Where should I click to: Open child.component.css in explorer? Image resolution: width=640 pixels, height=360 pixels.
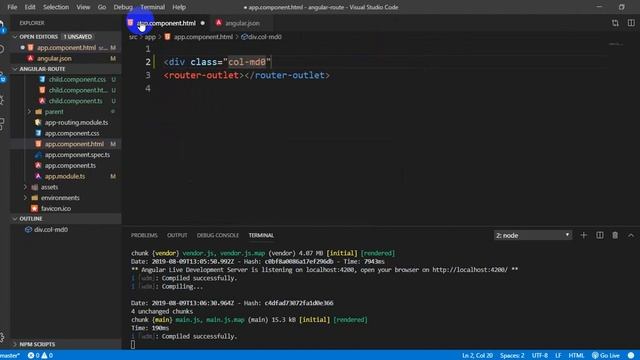click(77, 80)
